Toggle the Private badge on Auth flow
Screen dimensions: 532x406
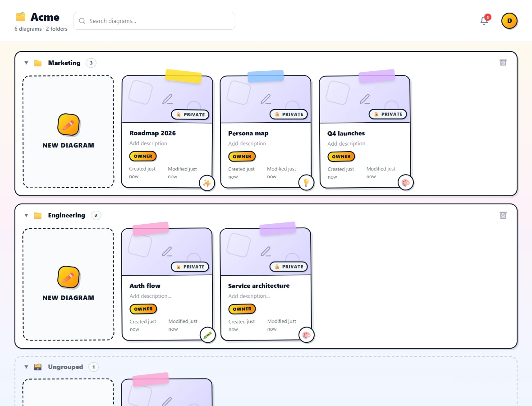pyautogui.click(x=190, y=267)
